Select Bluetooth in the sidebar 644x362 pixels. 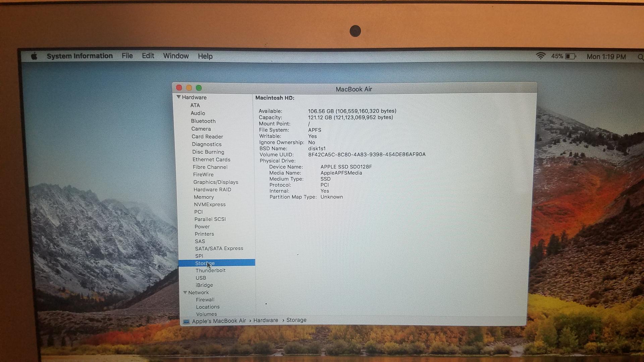pyautogui.click(x=203, y=121)
